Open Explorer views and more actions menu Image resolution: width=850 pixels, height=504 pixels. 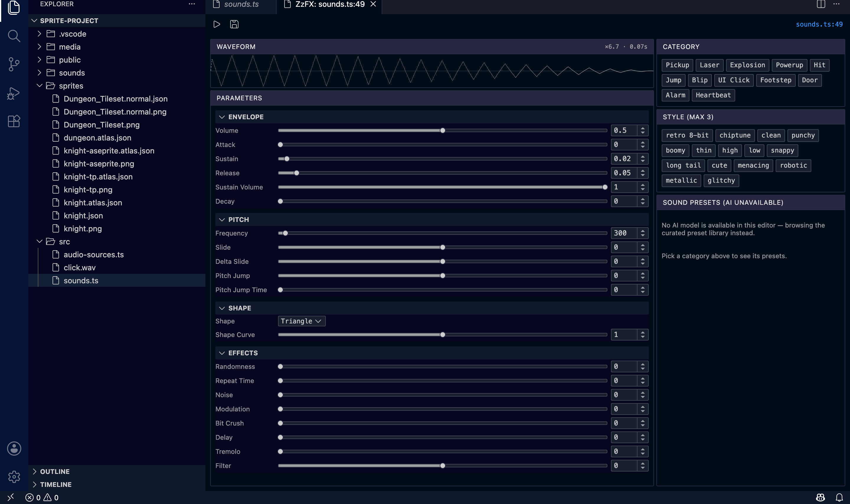pos(192,4)
